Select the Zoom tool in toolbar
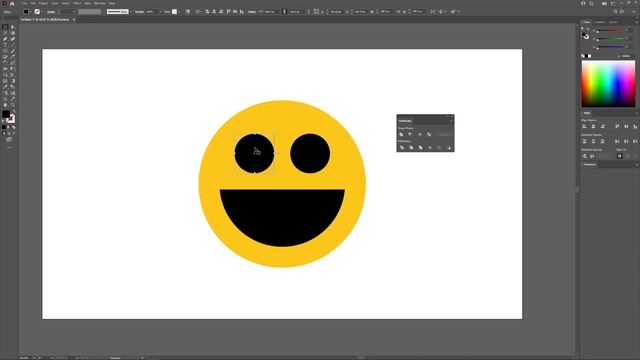This screenshot has width=640, height=360. pyautogui.click(x=13, y=105)
